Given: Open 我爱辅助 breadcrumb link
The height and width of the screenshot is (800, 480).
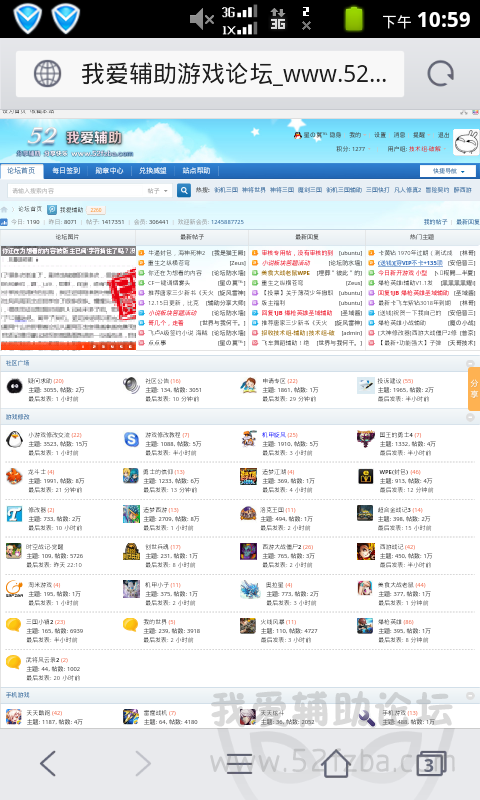Looking at the screenshot, I should (x=71, y=210).
